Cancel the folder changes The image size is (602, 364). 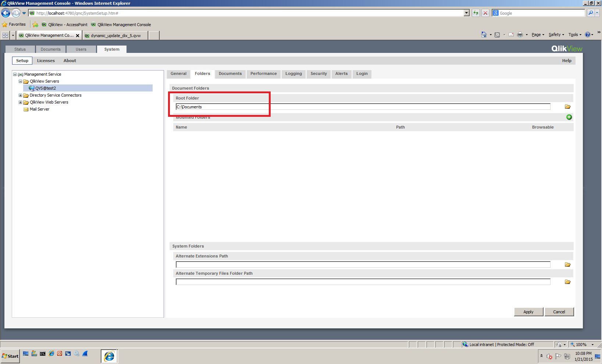click(x=559, y=312)
